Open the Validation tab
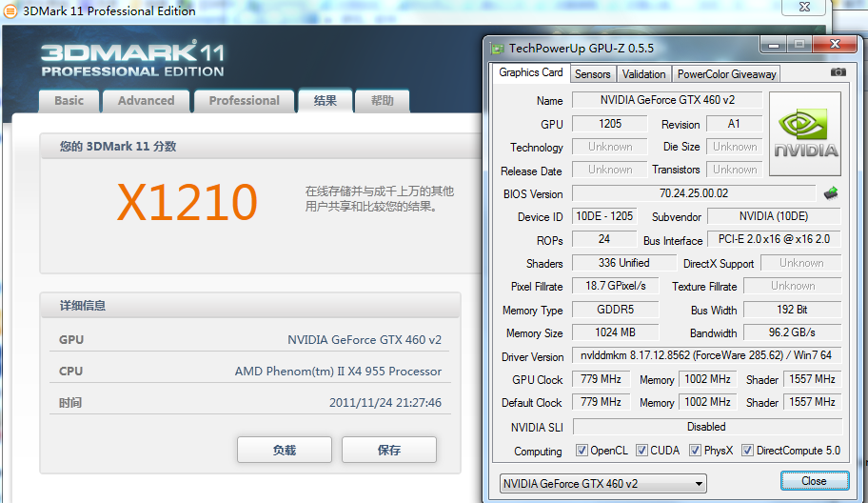This screenshot has width=868, height=503. [644, 74]
